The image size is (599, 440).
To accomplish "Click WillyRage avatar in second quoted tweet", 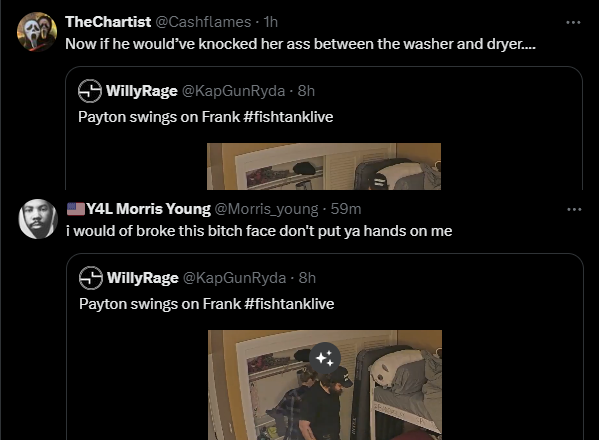I will tap(91, 278).
